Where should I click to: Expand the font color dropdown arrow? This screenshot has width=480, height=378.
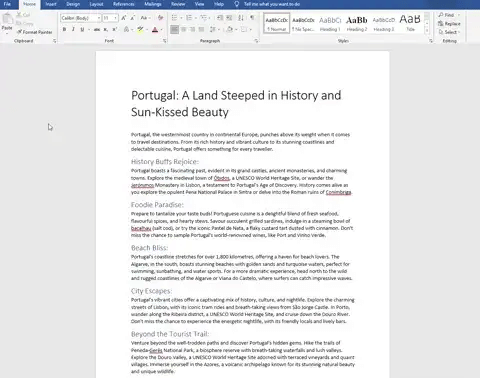pos(162,30)
